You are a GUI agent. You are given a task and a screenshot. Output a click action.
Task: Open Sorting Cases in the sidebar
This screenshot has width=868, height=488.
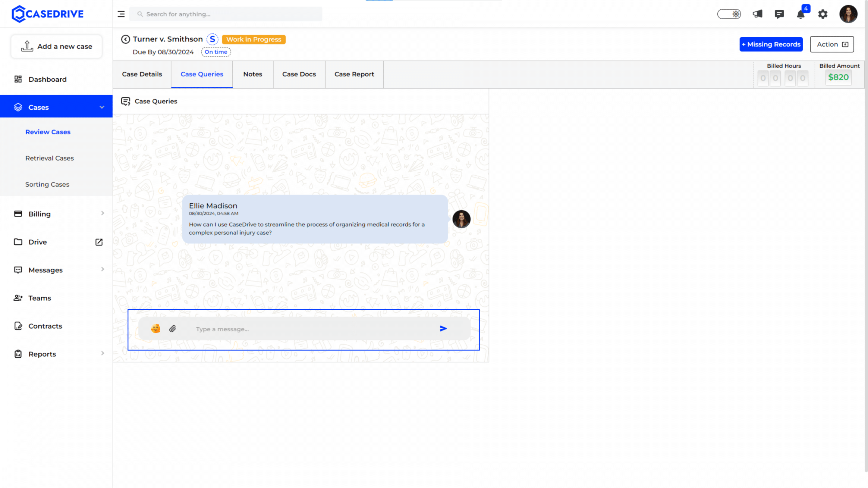point(47,185)
